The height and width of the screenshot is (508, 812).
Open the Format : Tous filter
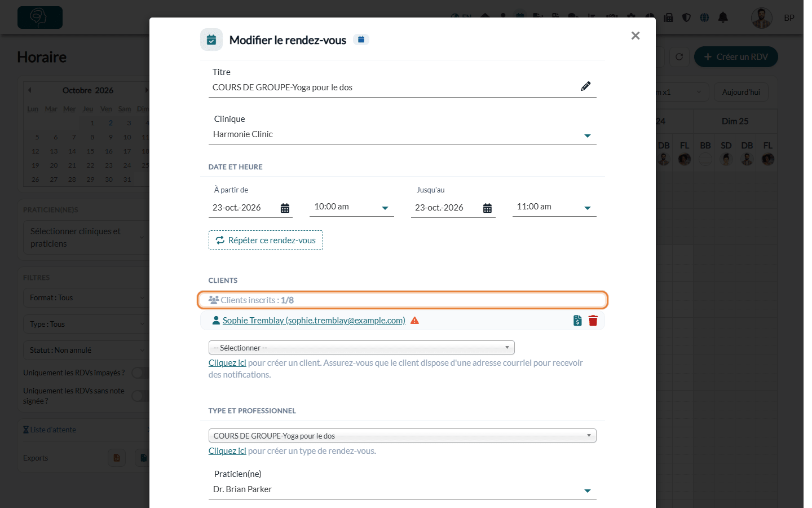(x=87, y=298)
